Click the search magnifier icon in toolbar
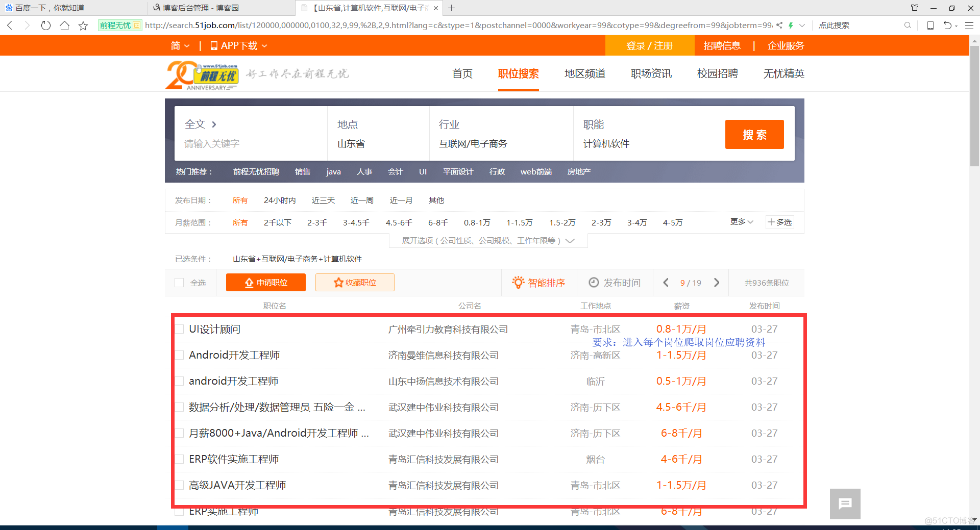This screenshot has height=530, width=980. pos(908,25)
